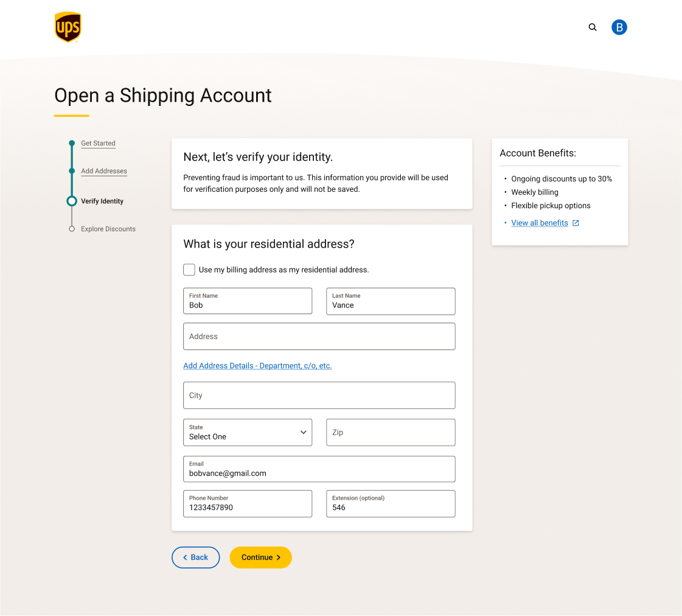
Task: Go to Get Started step link
Action: tap(99, 143)
